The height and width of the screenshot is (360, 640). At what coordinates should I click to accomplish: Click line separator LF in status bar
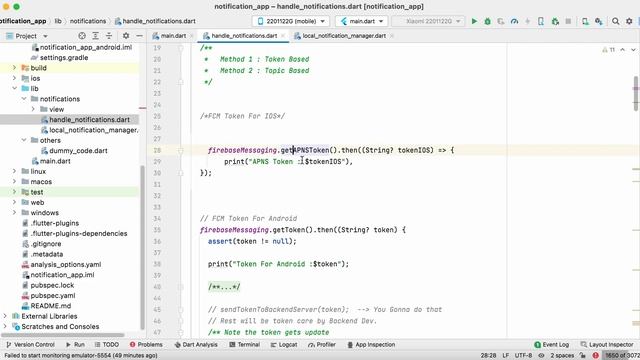[506, 355]
